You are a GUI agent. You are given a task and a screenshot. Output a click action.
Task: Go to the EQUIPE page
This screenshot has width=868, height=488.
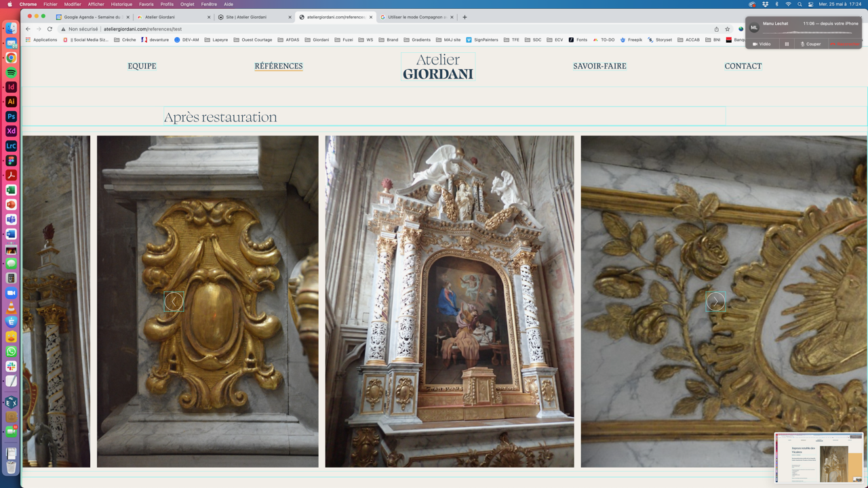click(142, 66)
